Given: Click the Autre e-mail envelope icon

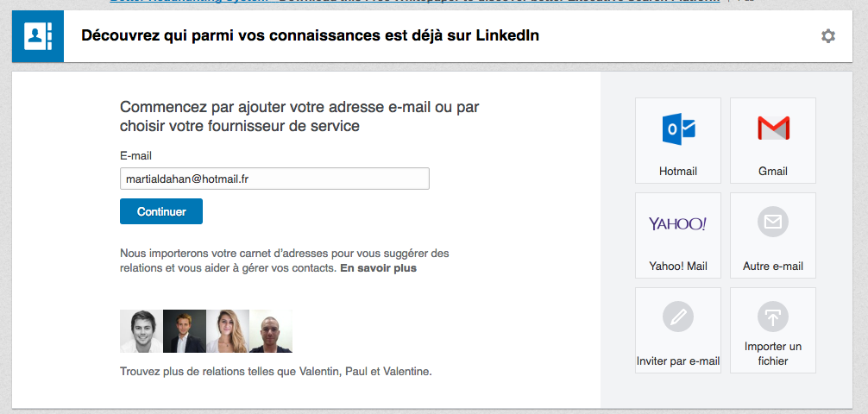Looking at the screenshot, I should pos(772,223).
